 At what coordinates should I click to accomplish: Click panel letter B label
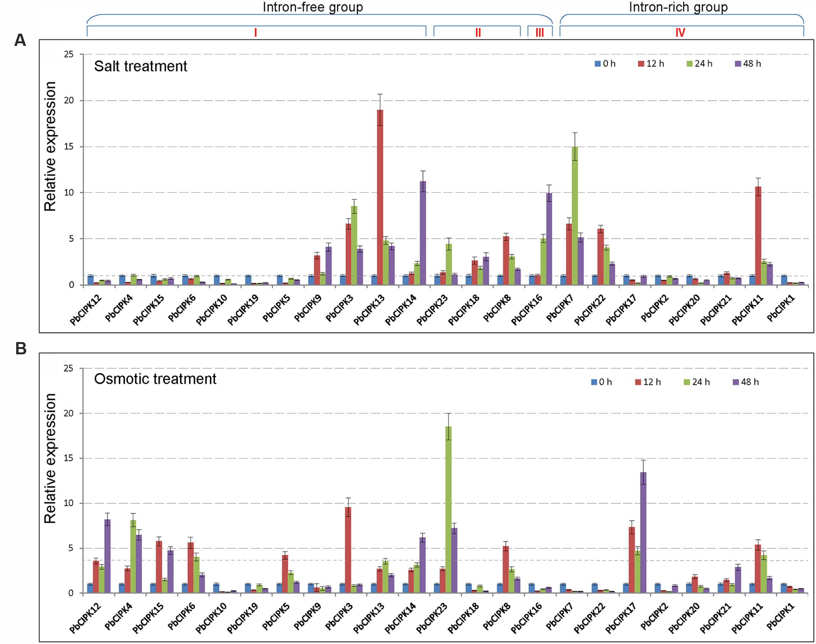[21, 349]
